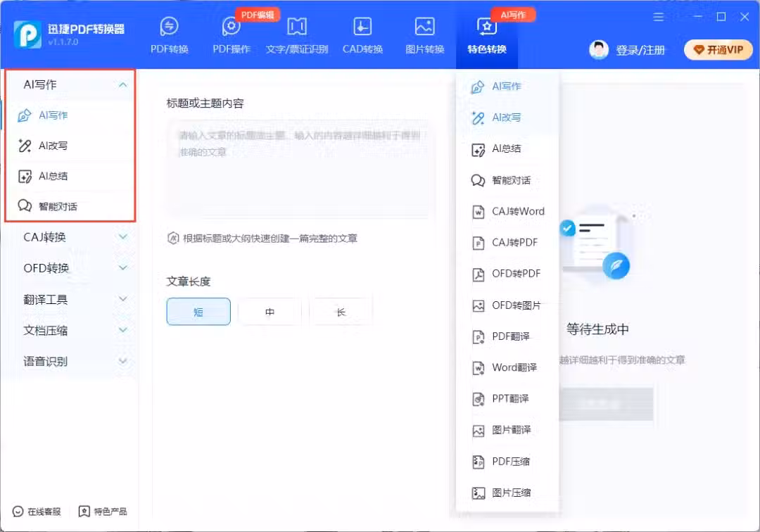This screenshot has height=532, width=760.
Task: Expand the 文档压缩 sidebar group
Action: (70, 331)
